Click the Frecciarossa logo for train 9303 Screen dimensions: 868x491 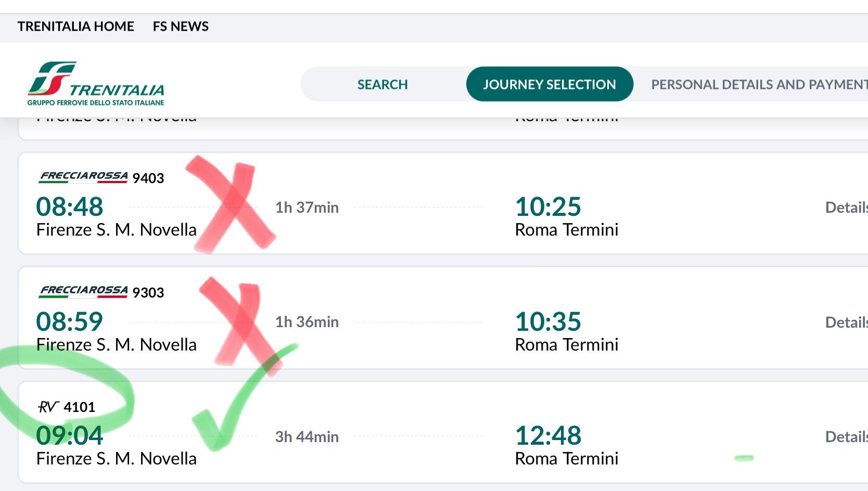tap(83, 291)
